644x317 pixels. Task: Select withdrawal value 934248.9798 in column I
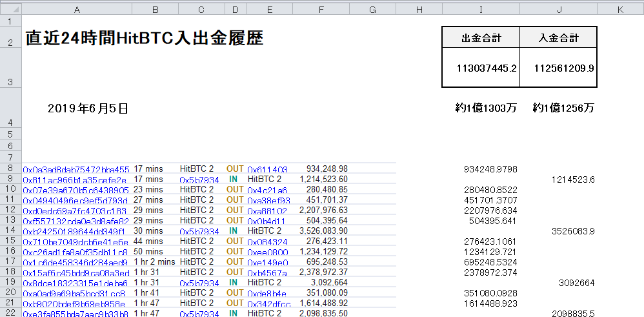click(x=490, y=169)
